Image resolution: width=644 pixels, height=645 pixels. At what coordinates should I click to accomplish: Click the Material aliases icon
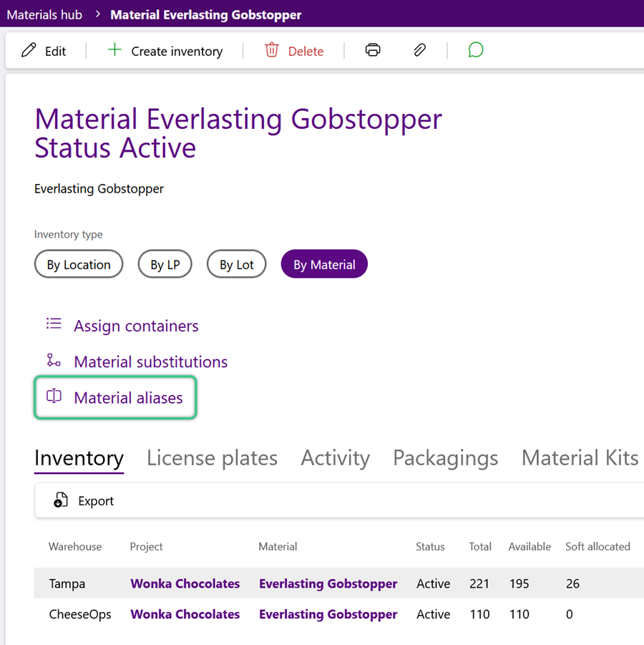click(54, 396)
